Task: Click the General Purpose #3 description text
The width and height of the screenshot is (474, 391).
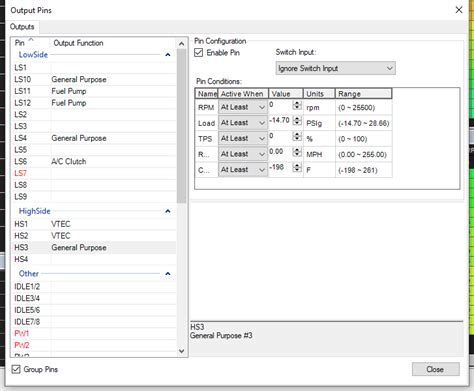Action: 221,335
